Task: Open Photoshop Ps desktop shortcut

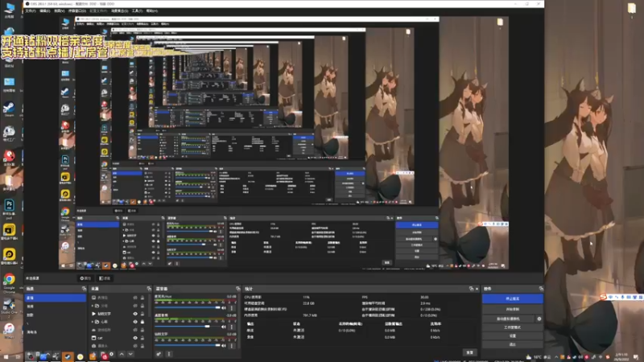Action: (x=9, y=208)
